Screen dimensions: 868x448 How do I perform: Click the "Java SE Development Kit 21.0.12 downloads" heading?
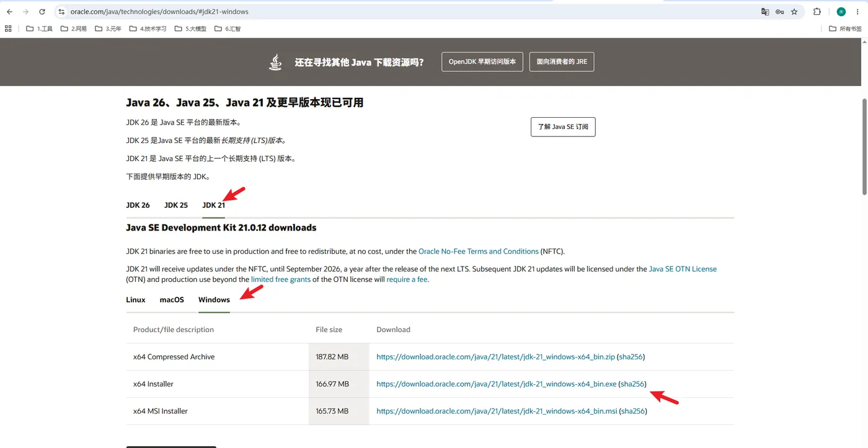[x=221, y=228]
